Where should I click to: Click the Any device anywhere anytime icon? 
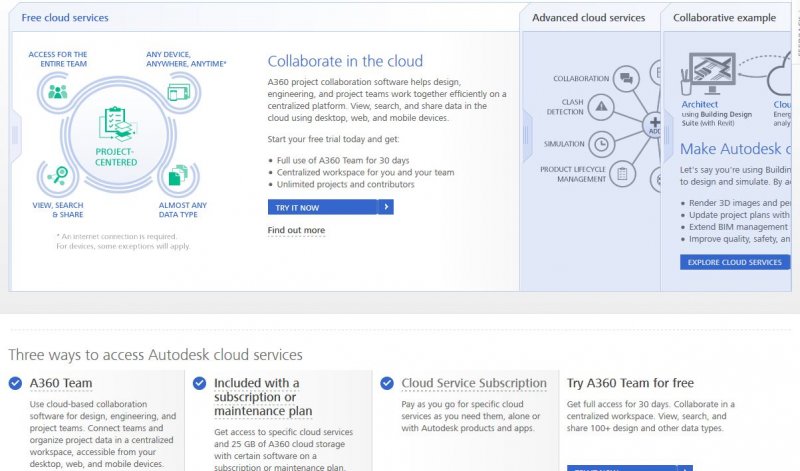tap(179, 92)
